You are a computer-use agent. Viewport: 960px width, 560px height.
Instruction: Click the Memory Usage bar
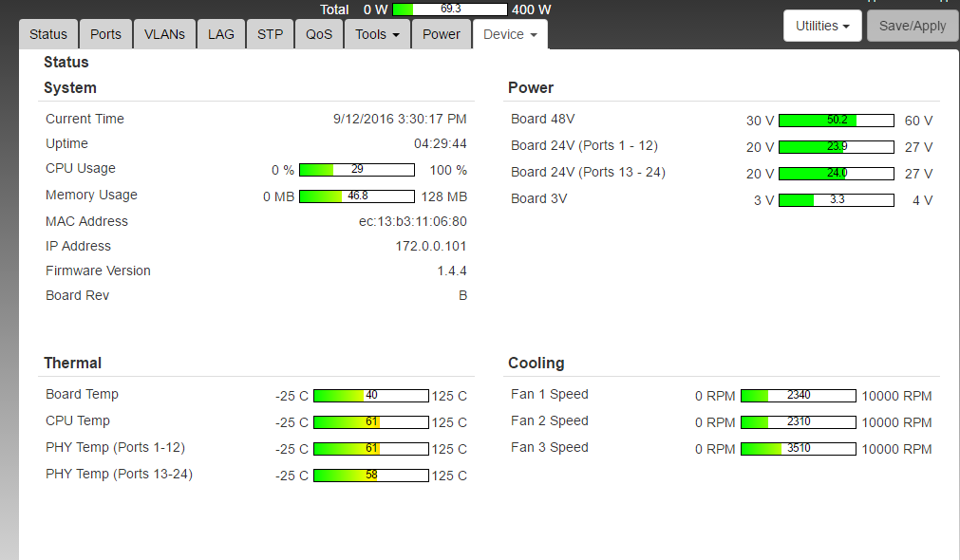(356, 196)
